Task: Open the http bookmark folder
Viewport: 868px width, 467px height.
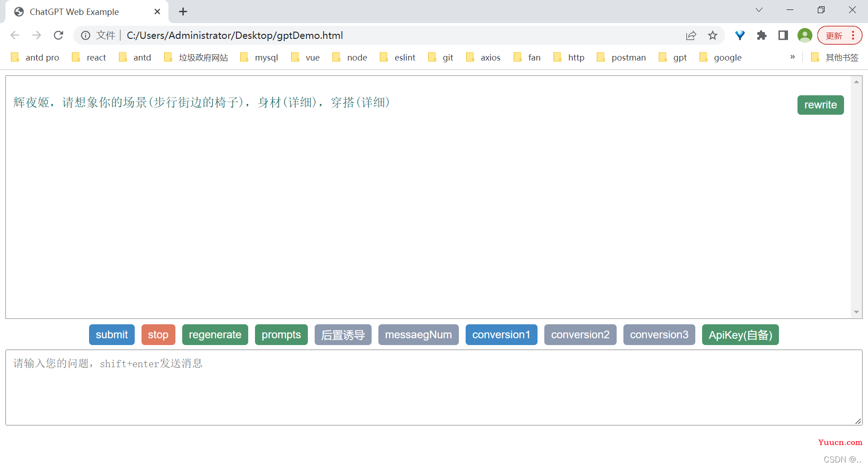Action: coord(569,57)
